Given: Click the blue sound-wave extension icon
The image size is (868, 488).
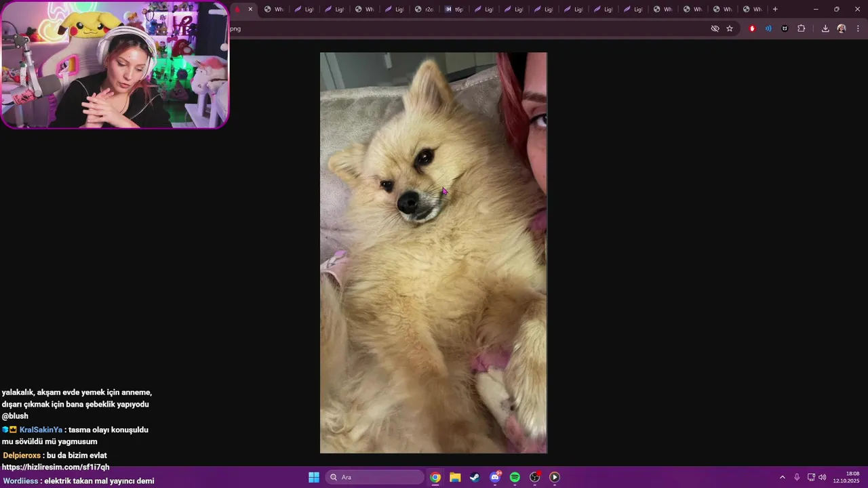Looking at the screenshot, I should coord(768,28).
